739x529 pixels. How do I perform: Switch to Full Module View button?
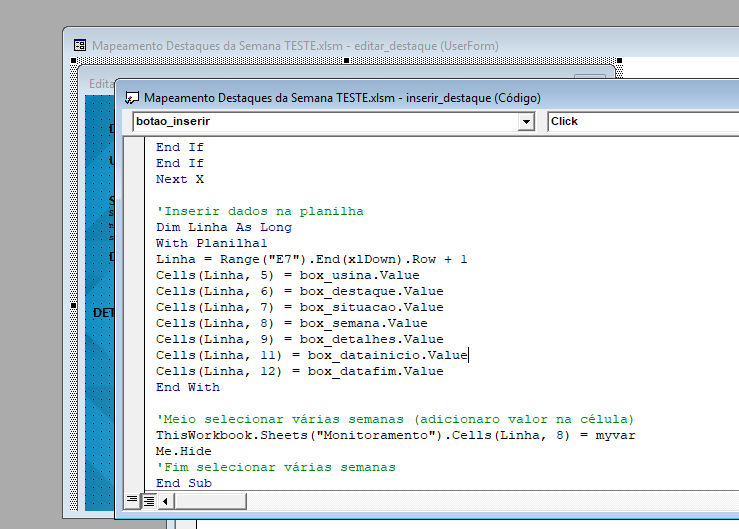click(x=149, y=500)
